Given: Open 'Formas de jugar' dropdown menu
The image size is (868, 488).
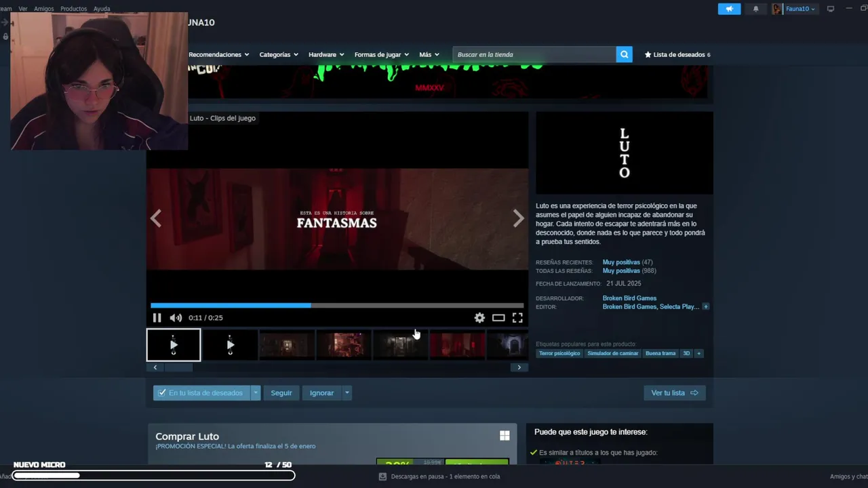Looking at the screenshot, I should point(382,54).
